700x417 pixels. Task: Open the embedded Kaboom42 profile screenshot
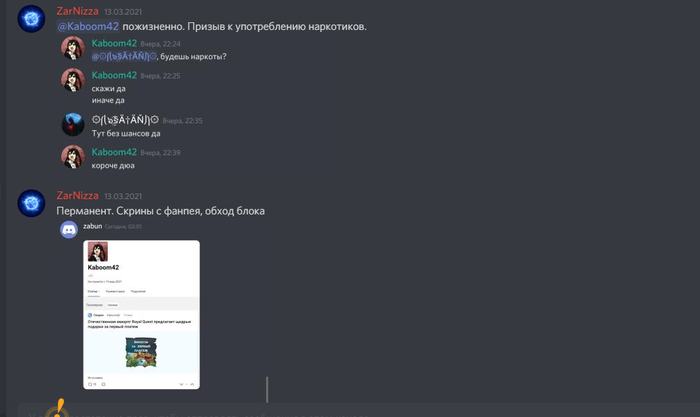[142, 315]
